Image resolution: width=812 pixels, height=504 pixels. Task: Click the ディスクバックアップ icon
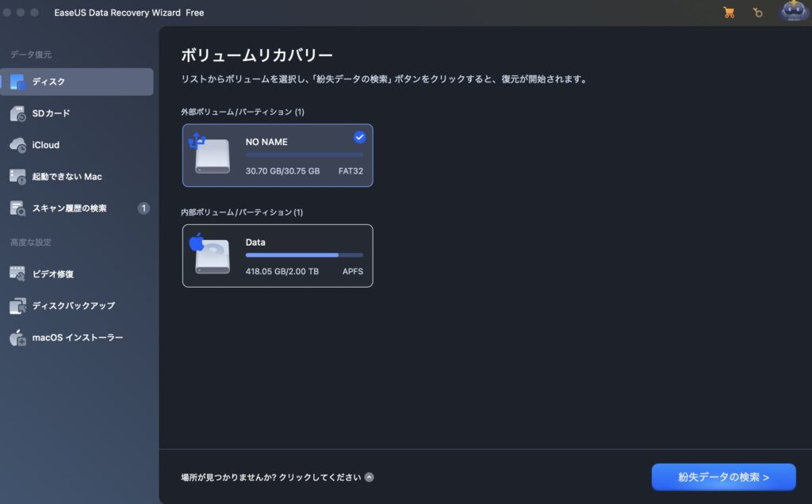click(18, 306)
